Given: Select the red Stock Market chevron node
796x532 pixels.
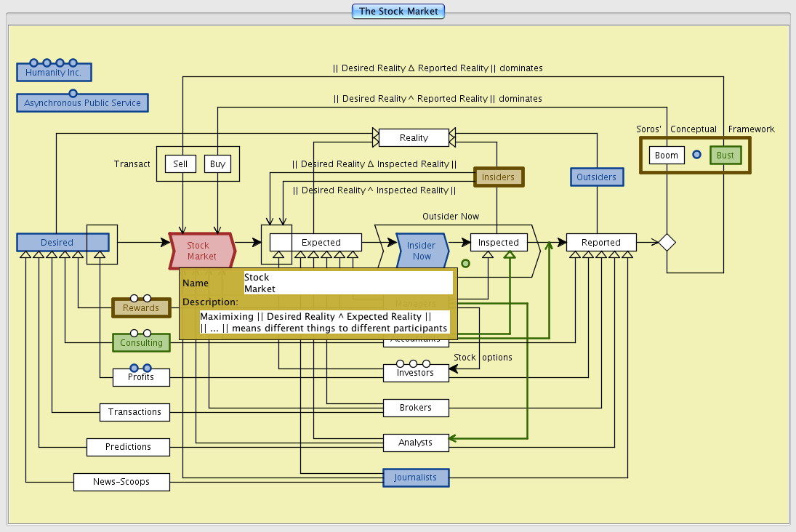Looking at the screenshot, I should (202, 251).
